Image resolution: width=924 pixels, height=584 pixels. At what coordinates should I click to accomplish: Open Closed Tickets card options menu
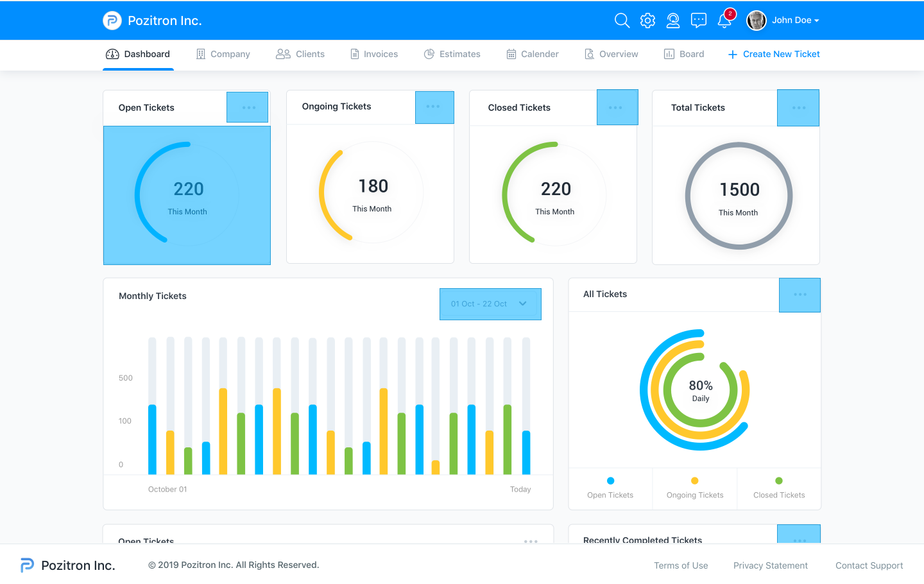point(617,107)
